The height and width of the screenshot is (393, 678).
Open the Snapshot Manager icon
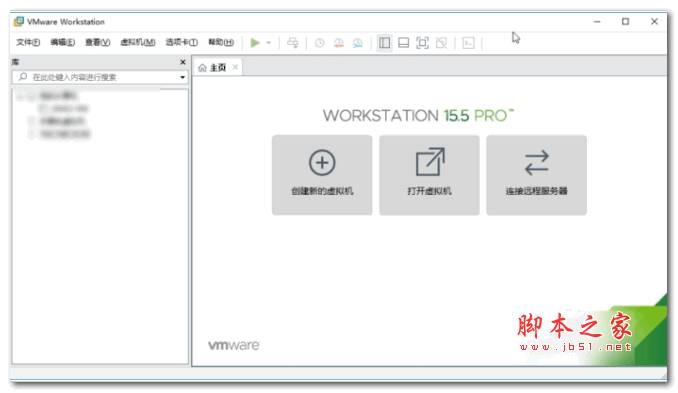click(358, 43)
